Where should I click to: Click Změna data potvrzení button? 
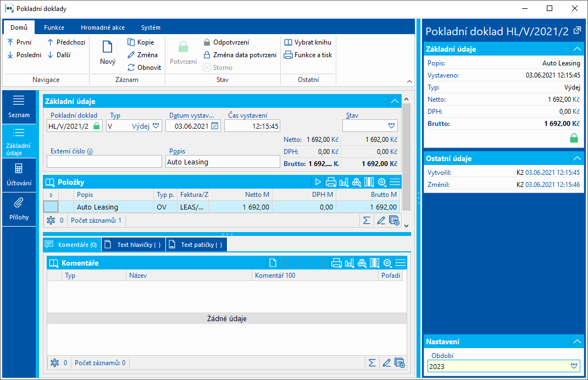click(240, 55)
